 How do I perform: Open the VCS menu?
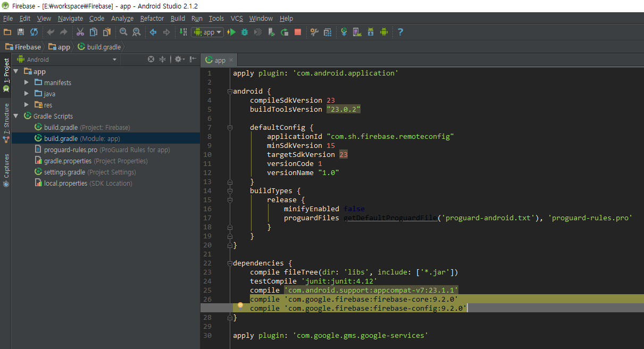click(x=237, y=18)
